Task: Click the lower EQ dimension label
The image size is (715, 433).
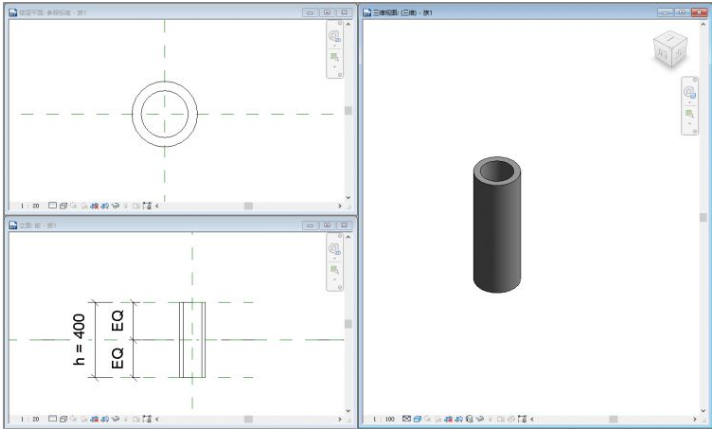Action: coord(118,358)
